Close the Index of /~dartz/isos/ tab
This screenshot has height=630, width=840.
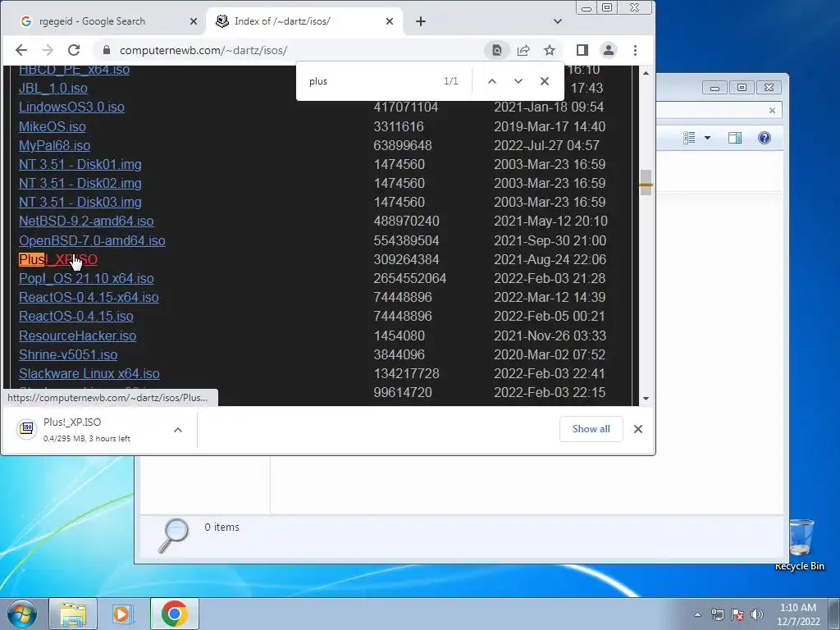[x=390, y=21]
